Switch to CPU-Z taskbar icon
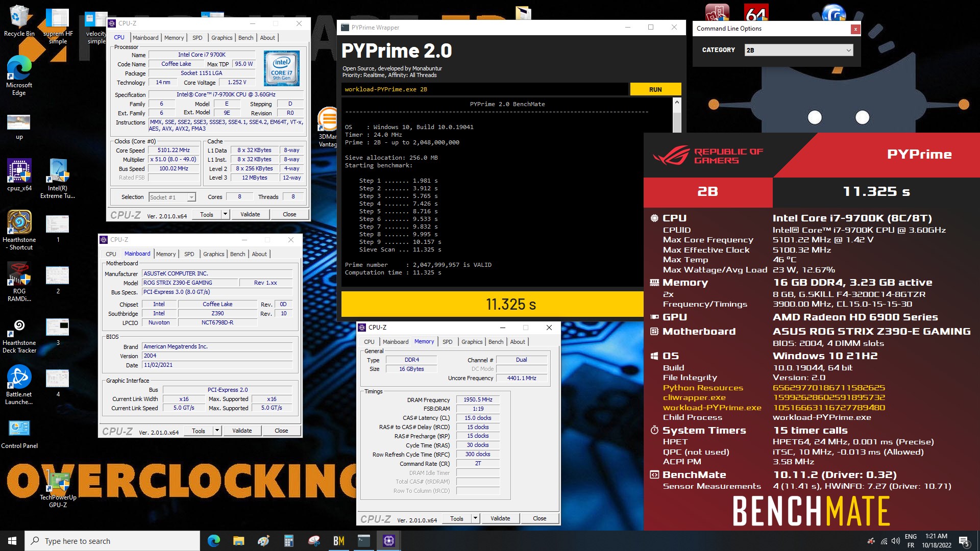980x551 pixels. pos(388,541)
